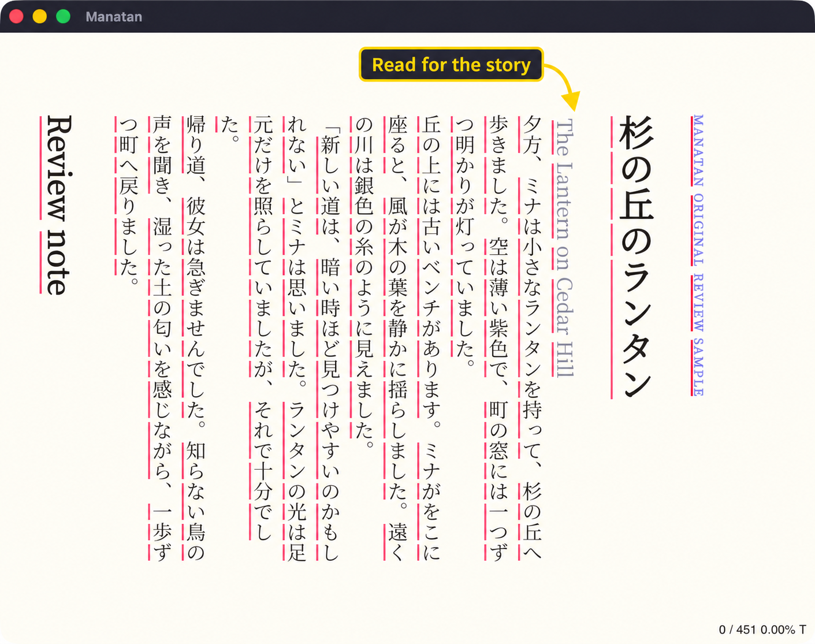Look up the word "歩きました"
This screenshot has height=644, width=815.
coord(498,165)
